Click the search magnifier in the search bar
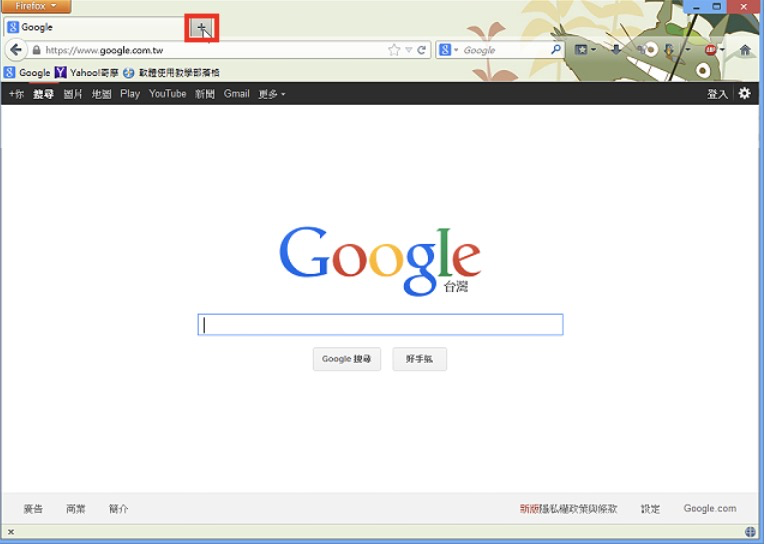Screen dimensions: 766x544 tap(556, 50)
